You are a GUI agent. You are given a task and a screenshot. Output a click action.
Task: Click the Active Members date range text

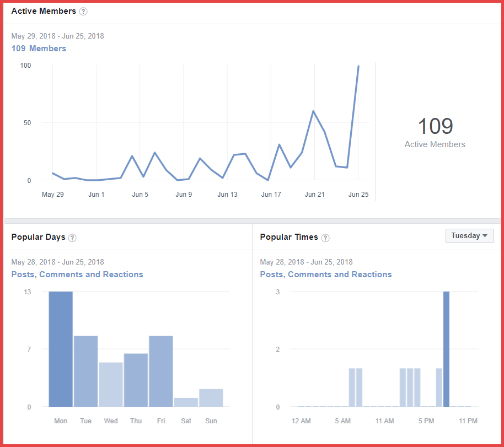coord(58,36)
